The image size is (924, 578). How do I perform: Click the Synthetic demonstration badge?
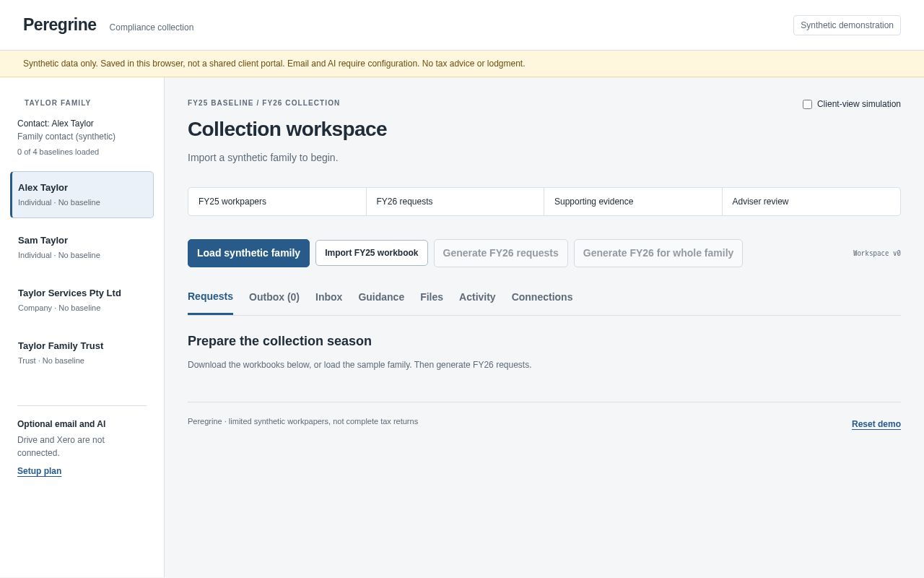(x=847, y=25)
